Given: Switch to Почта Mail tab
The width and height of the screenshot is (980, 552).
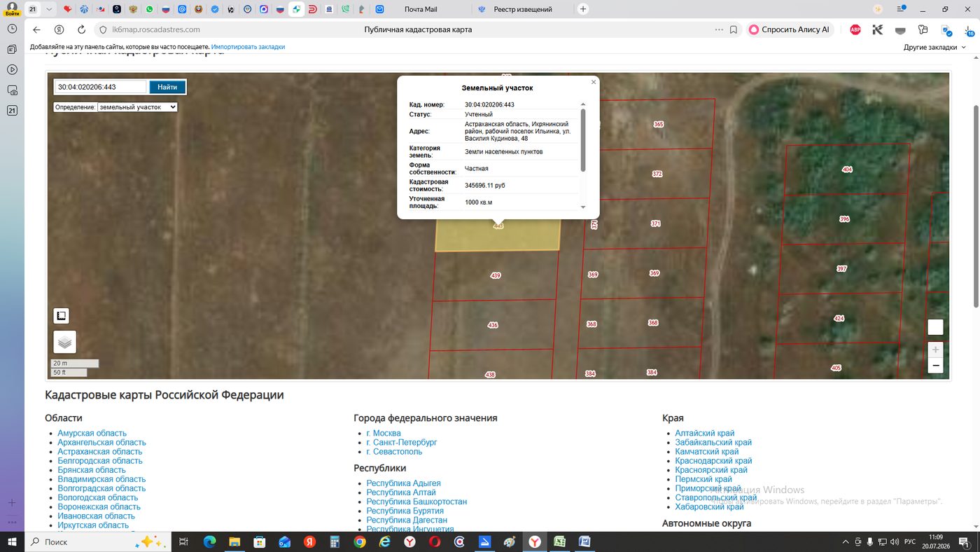Looking at the screenshot, I should pyautogui.click(x=421, y=9).
